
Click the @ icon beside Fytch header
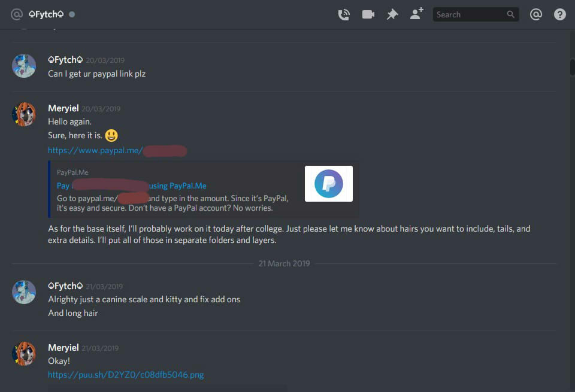pyautogui.click(x=17, y=14)
